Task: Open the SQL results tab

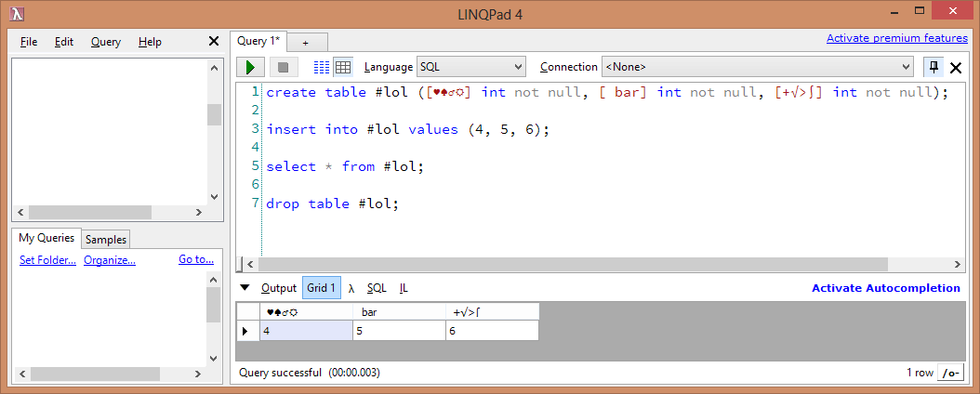Action: click(x=377, y=288)
